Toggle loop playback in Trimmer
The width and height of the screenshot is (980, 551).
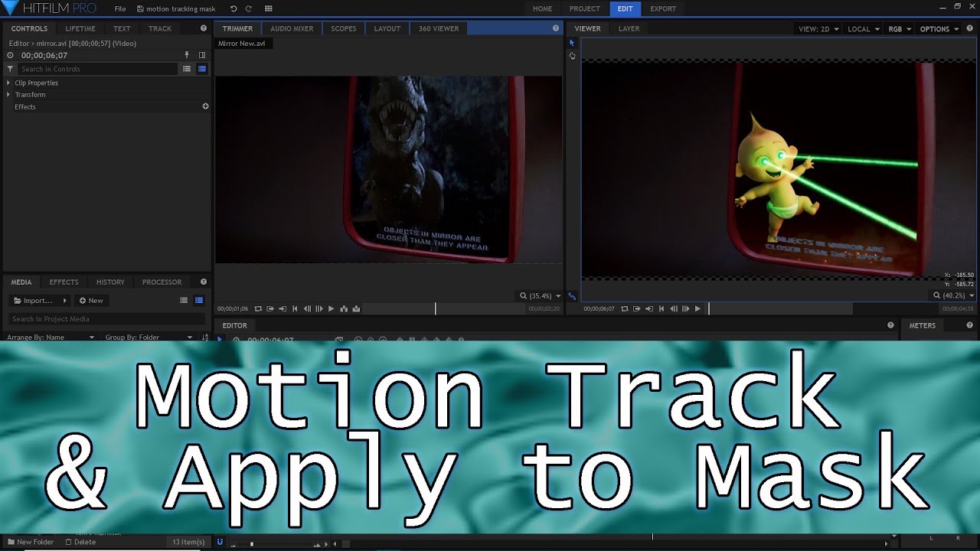258,308
